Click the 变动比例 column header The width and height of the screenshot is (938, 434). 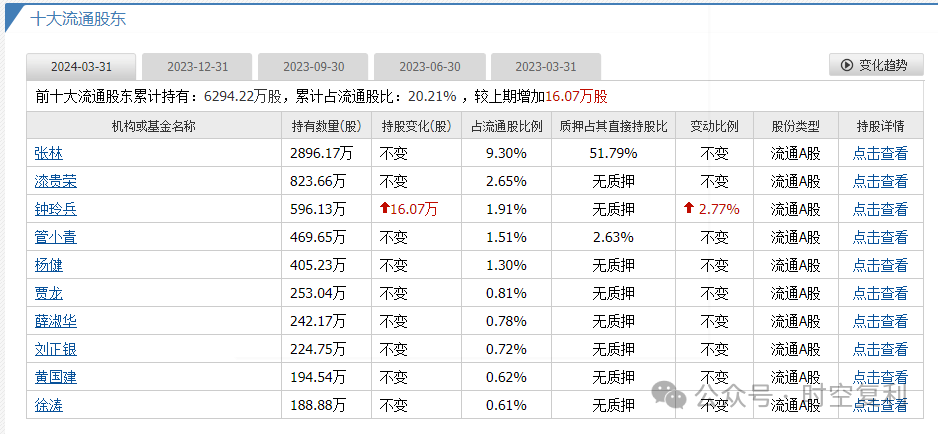[x=714, y=126]
